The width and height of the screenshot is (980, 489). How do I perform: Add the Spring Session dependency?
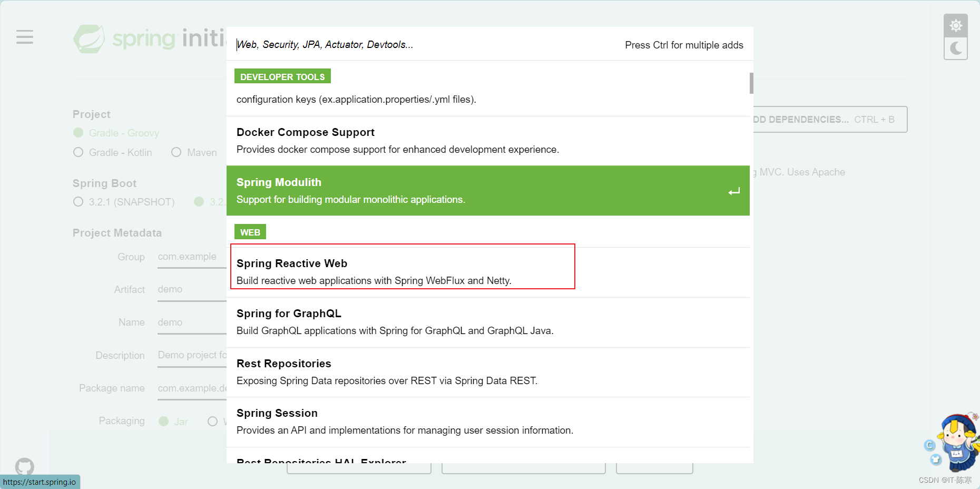coord(488,422)
